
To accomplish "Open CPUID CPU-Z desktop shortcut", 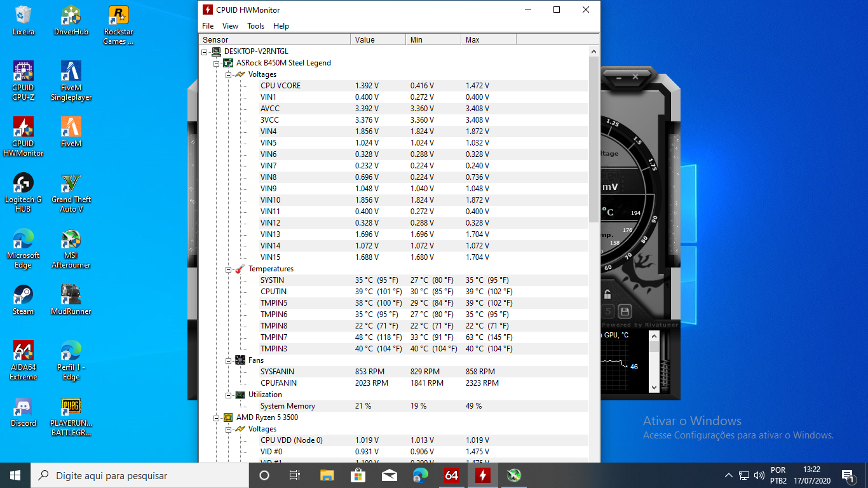I will point(24,81).
